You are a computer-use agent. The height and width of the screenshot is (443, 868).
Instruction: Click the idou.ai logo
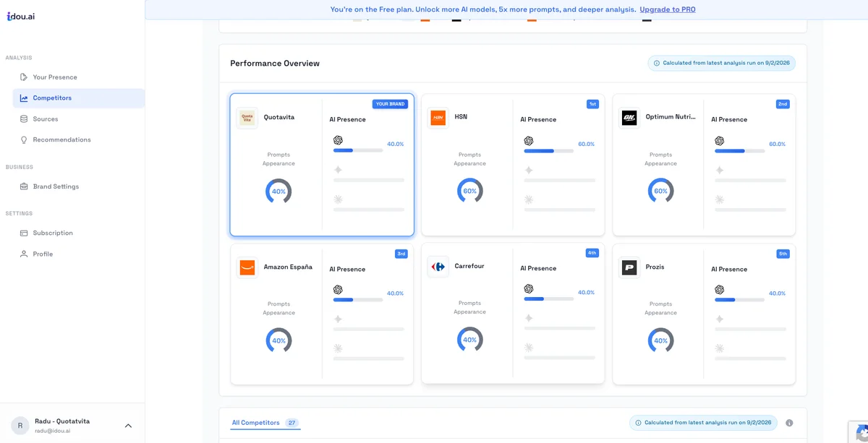pos(20,16)
